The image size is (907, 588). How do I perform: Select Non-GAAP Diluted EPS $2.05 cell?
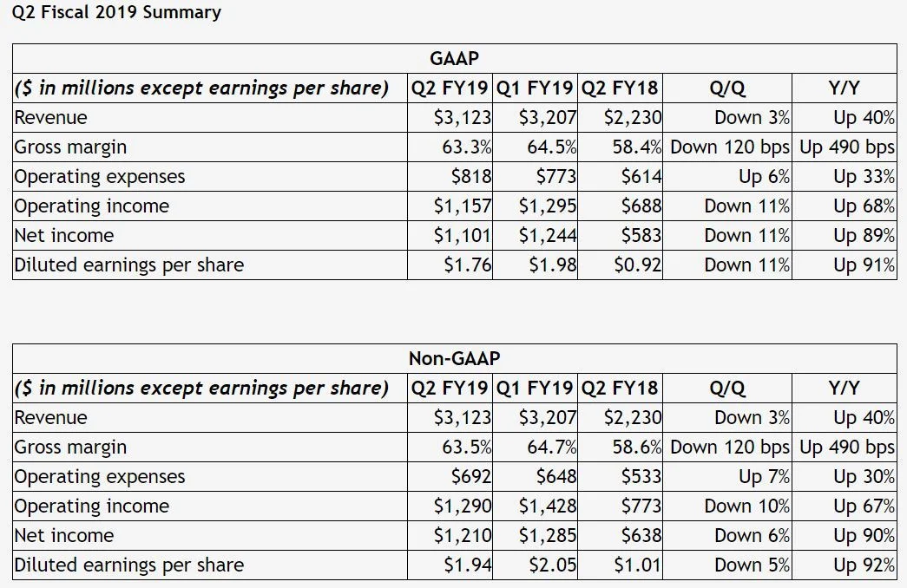tap(535, 565)
